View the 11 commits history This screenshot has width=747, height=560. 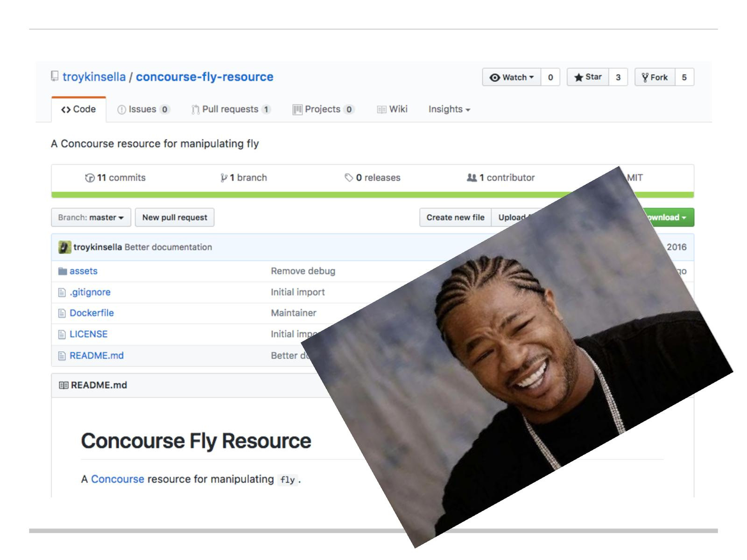point(115,178)
